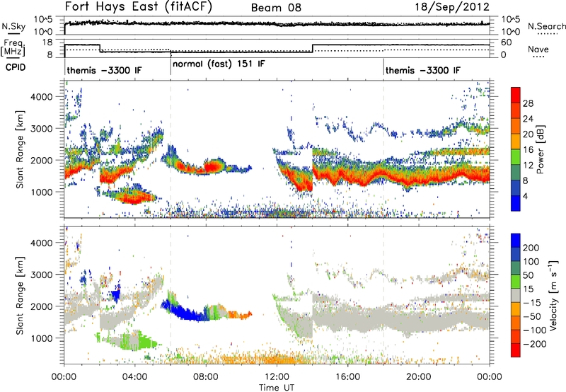Click the red top segment of Power colorbar

click(x=516, y=95)
